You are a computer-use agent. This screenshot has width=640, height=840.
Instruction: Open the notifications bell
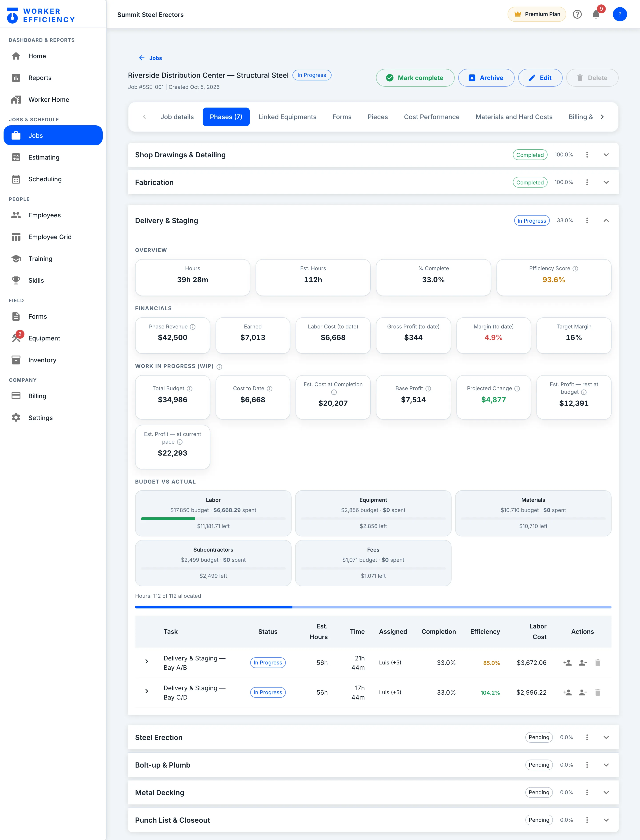tap(596, 14)
